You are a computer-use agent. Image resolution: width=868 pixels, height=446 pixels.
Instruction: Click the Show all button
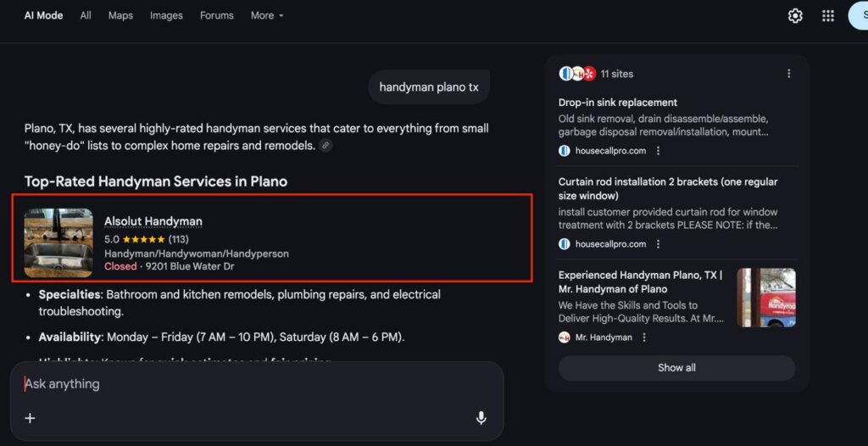click(x=676, y=368)
